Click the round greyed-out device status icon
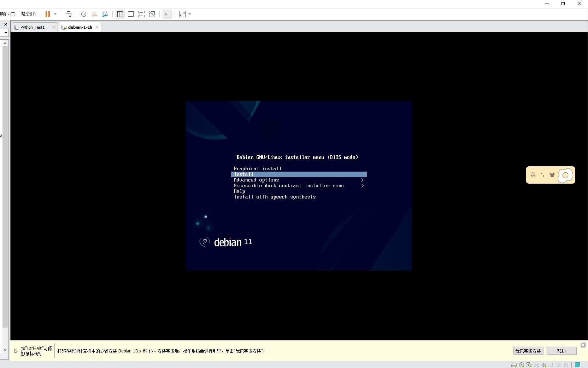This screenshot has width=588, height=368. tap(559, 365)
